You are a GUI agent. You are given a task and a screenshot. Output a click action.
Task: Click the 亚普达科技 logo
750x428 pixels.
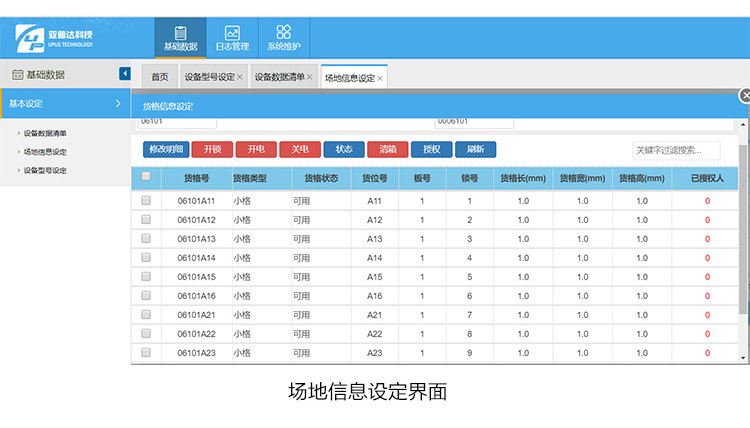(x=54, y=38)
